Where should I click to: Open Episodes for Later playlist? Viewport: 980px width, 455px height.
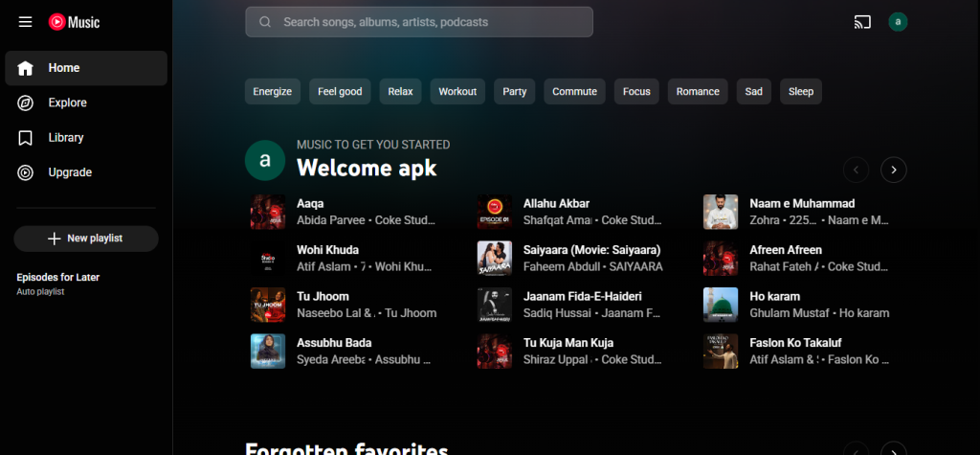pyautogui.click(x=57, y=278)
